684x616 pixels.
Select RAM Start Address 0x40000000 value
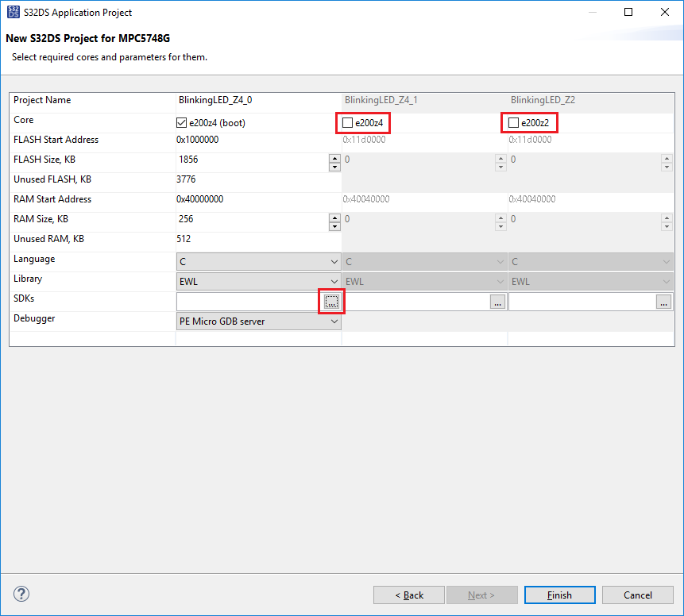pos(199,199)
